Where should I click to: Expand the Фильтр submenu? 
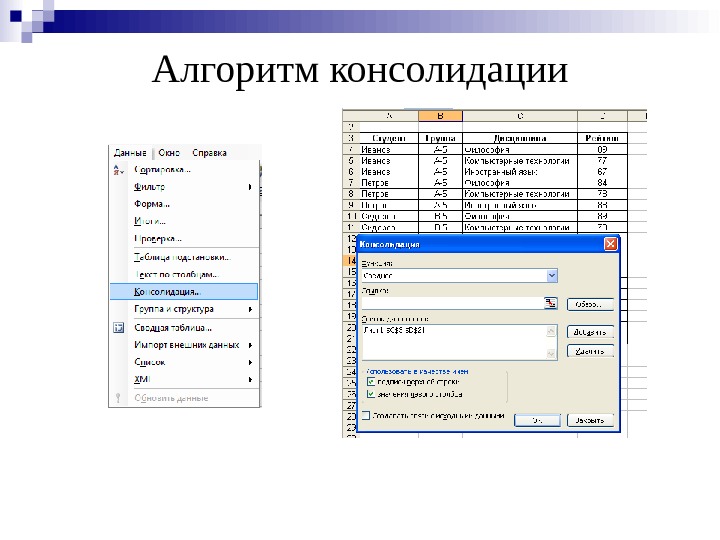point(185,187)
